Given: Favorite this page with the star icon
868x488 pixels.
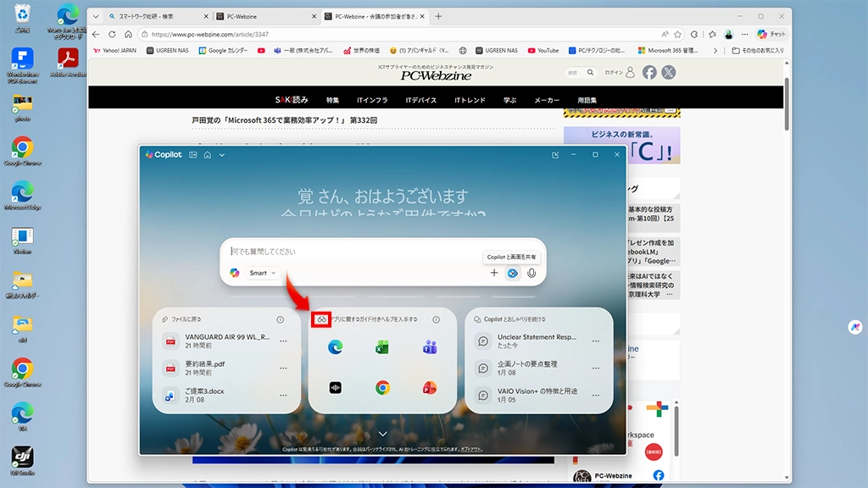Looking at the screenshot, I should click(x=677, y=35).
